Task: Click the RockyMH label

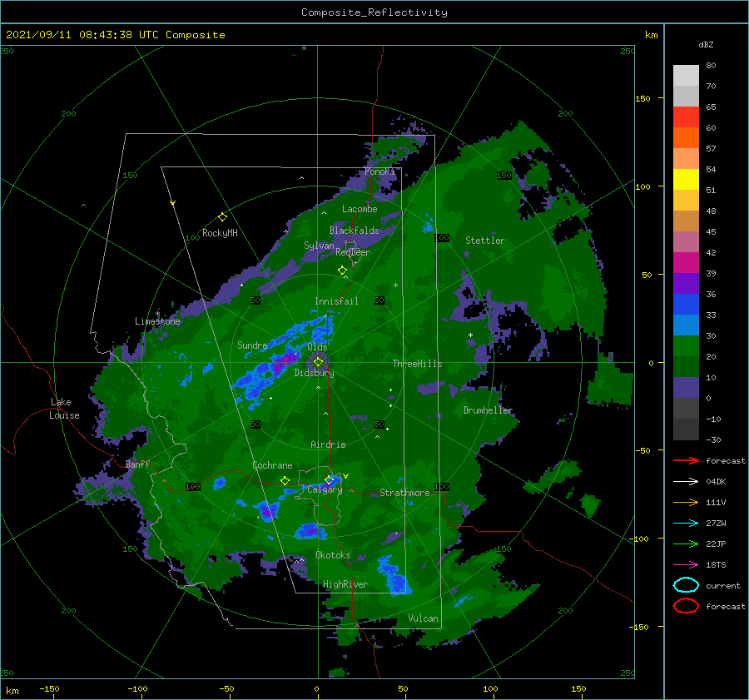Action: point(220,233)
